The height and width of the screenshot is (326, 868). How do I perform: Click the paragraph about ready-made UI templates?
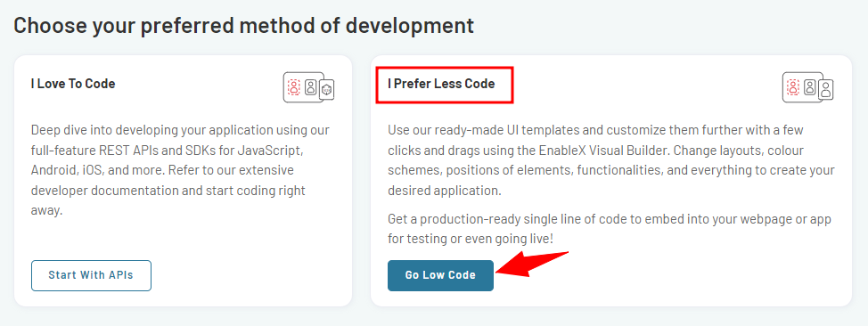click(x=611, y=160)
